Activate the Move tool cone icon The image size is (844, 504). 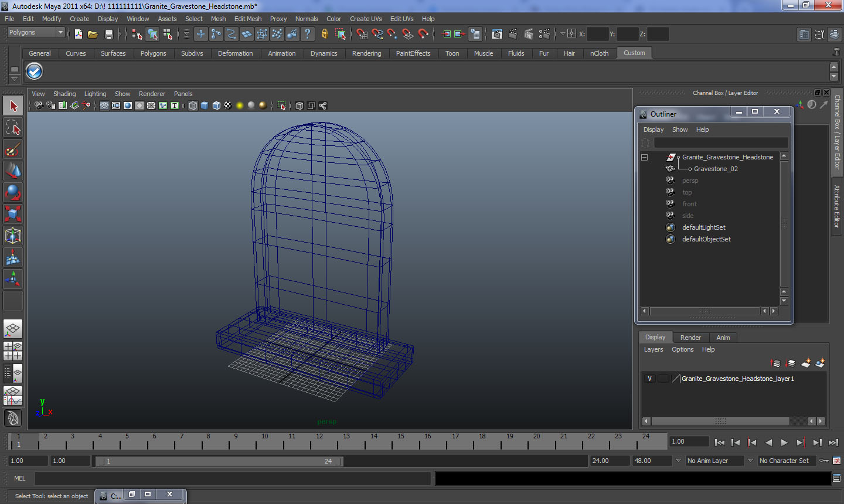(13, 171)
